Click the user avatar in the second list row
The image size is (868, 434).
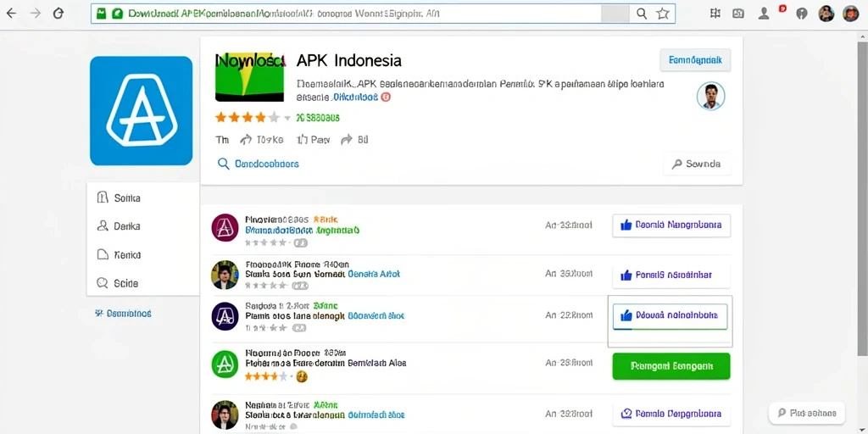pos(225,275)
